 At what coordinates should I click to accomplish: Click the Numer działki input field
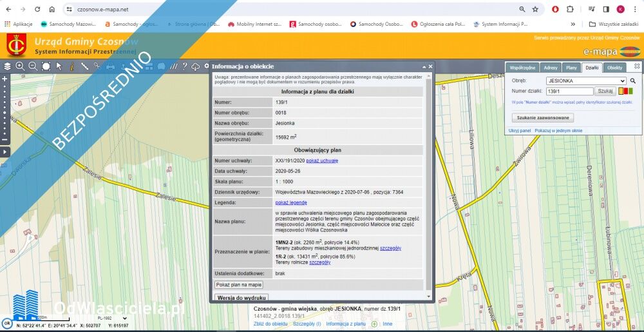click(569, 92)
